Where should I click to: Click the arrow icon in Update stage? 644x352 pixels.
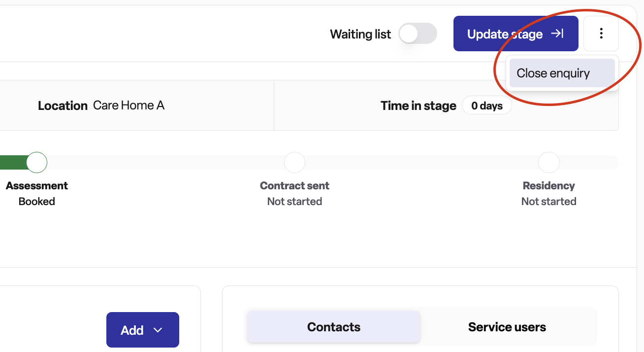557,34
